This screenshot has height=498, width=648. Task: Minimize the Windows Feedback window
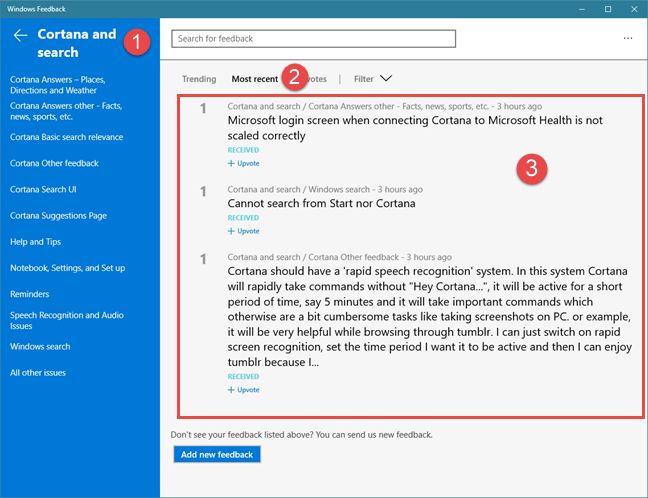[x=582, y=9]
